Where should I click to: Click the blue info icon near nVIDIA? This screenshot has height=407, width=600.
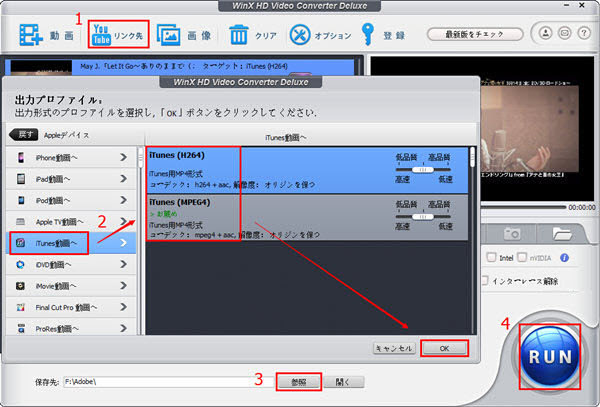564,258
